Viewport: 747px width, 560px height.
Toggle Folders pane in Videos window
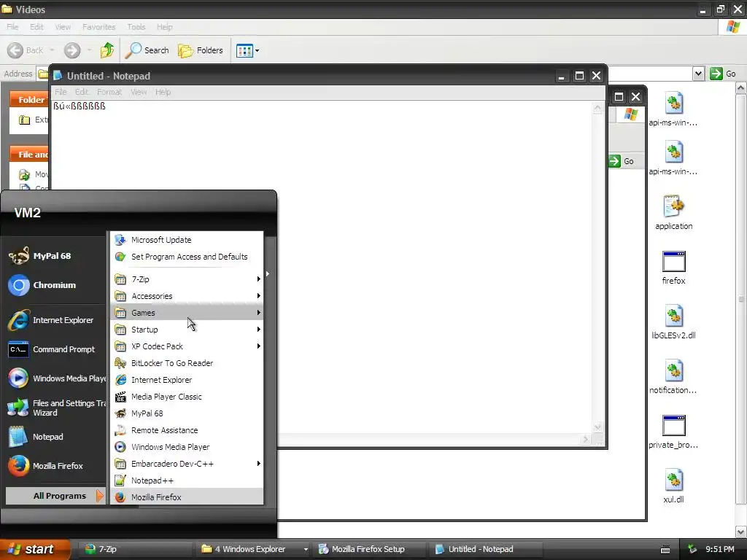coord(201,50)
